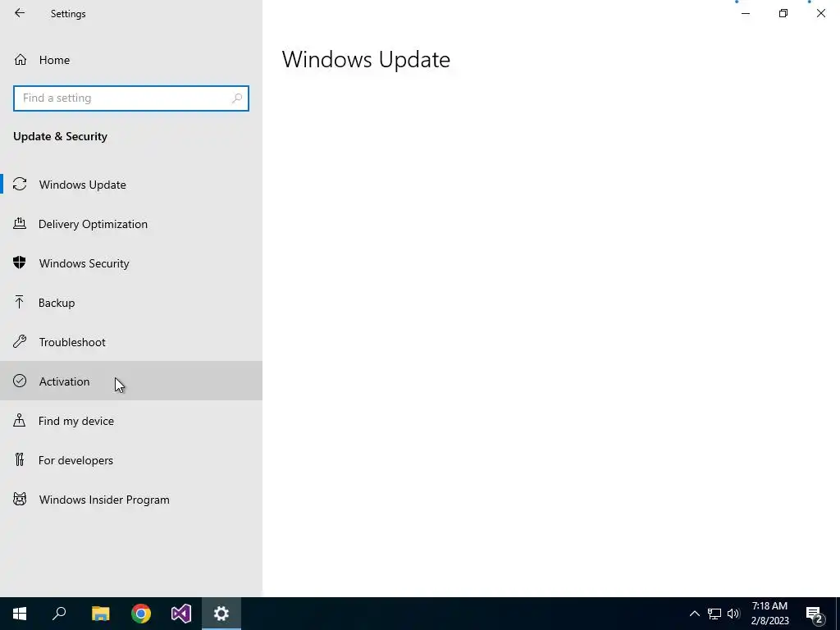The image size is (840, 630).
Task: Open the Home page in Settings
Action: pyautogui.click(x=130, y=60)
